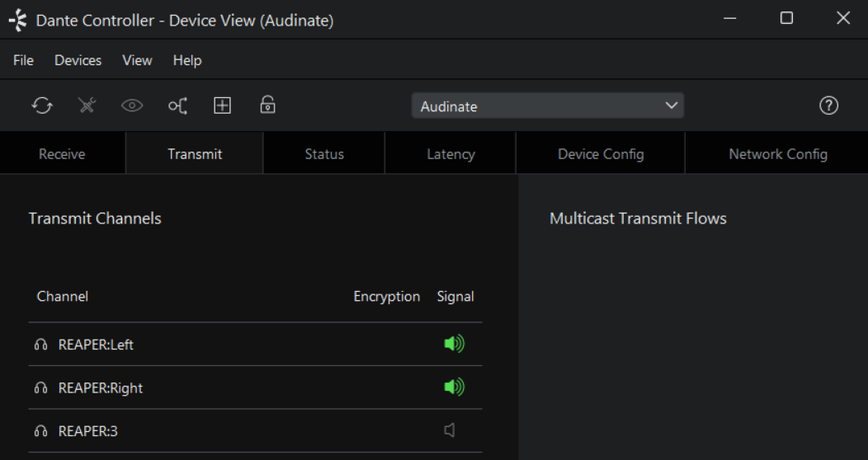Select the REAPER:3 channel name

88,430
